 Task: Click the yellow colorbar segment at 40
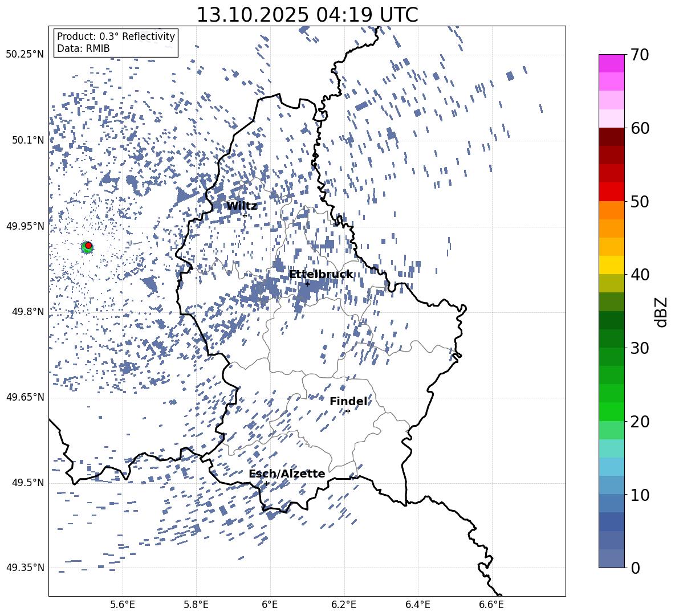pos(612,265)
